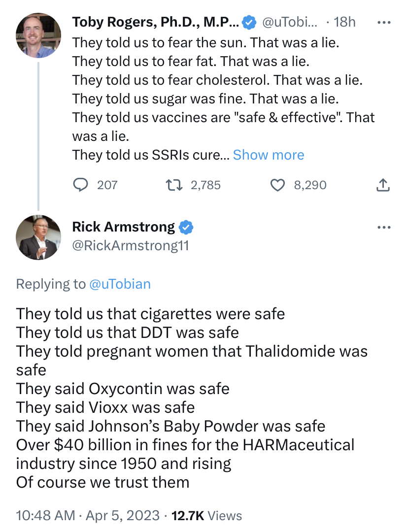Expand the tweet with Show more
408x532 pixels.
pos(269,155)
